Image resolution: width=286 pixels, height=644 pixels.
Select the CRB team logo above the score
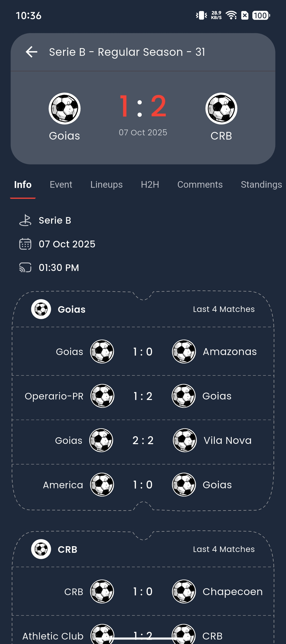pyautogui.click(x=221, y=109)
